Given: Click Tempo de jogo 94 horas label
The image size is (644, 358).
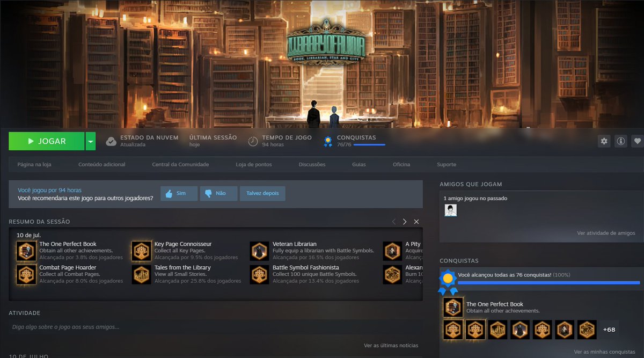Looking at the screenshot, I should tap(287, 141).
